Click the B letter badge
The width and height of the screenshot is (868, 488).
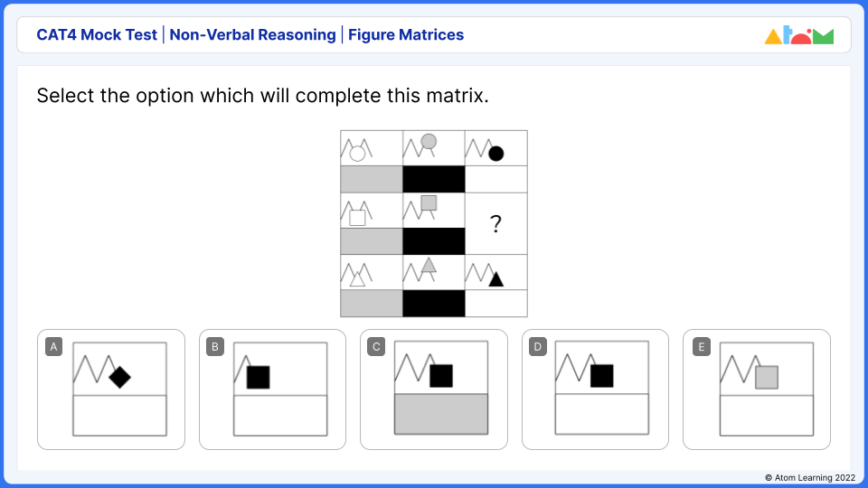pos(215,347)
